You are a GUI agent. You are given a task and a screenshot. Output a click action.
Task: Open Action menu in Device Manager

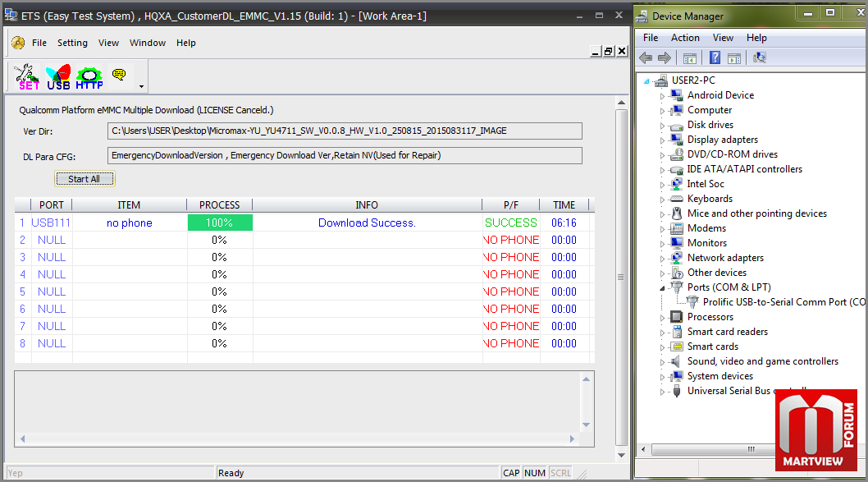click(x=685, y=38)
